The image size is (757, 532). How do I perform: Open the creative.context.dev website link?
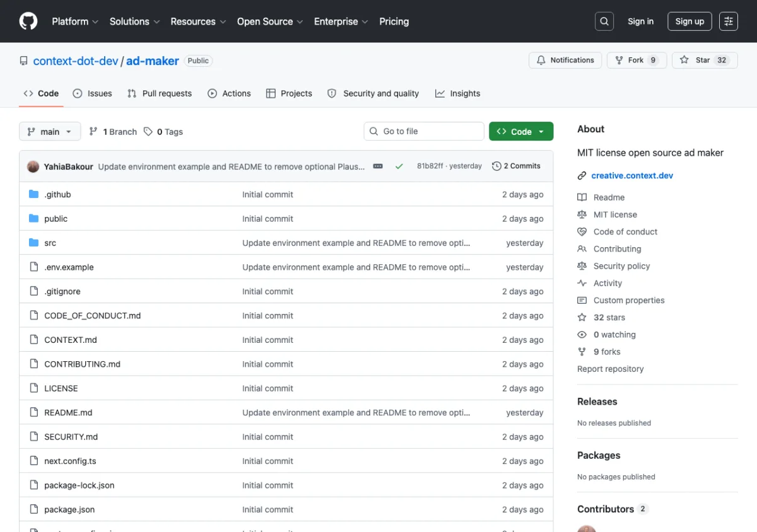tap(632, 176)
